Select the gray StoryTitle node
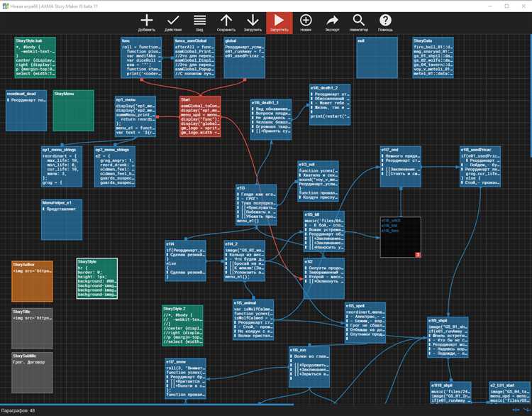Screen dimensions: 532x416 (x=32, y=329)
